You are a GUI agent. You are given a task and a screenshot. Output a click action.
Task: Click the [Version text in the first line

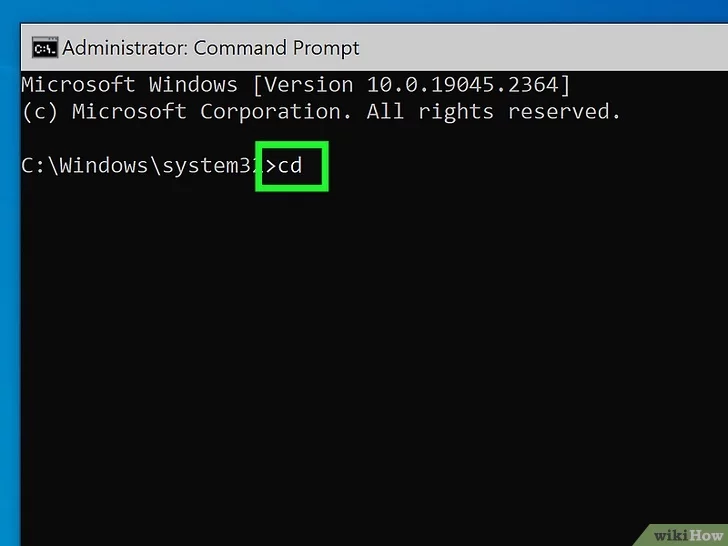[x=303, y=84]
